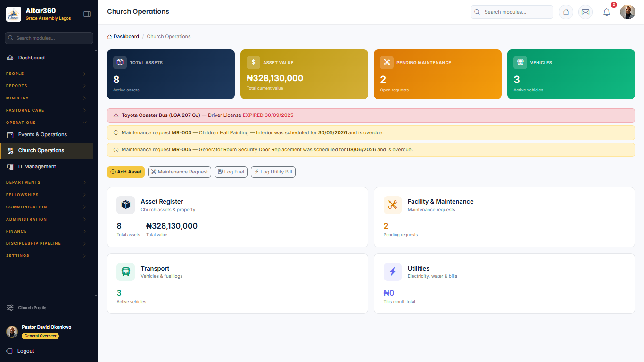Toggle the sidebar collapse icon
This screenshot has height=362, width=644.
[x=87, y=14]
